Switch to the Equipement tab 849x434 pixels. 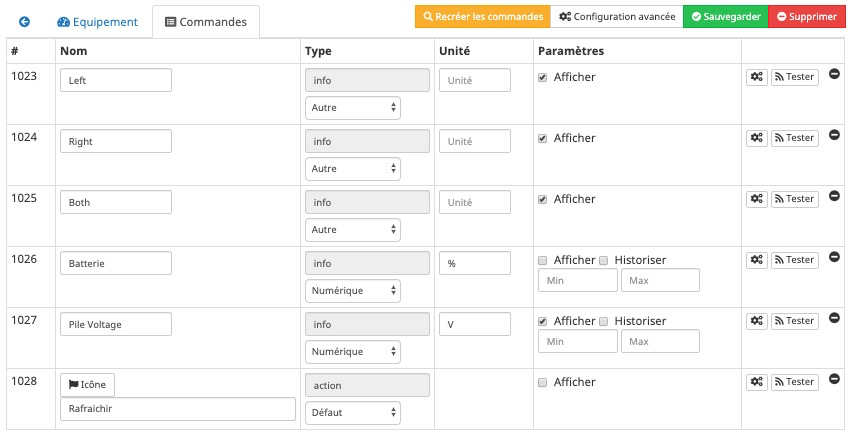pos(98,21)
